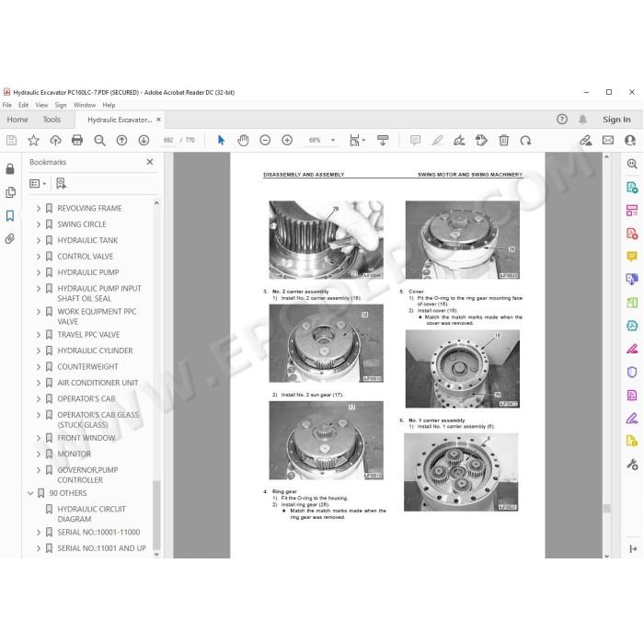Expand the HYDRAULIC TANK bookmark
This screenshot has width=644, height=644.
tap(39, 240)
